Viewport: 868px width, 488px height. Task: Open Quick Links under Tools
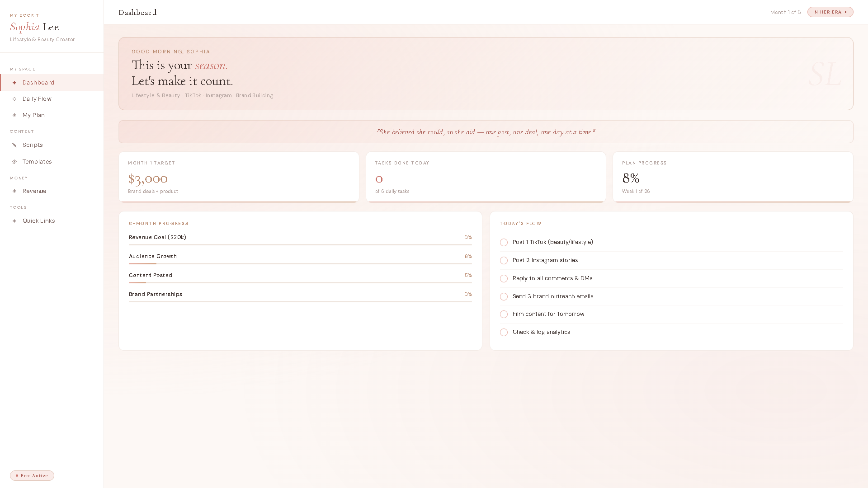point(52,221)
